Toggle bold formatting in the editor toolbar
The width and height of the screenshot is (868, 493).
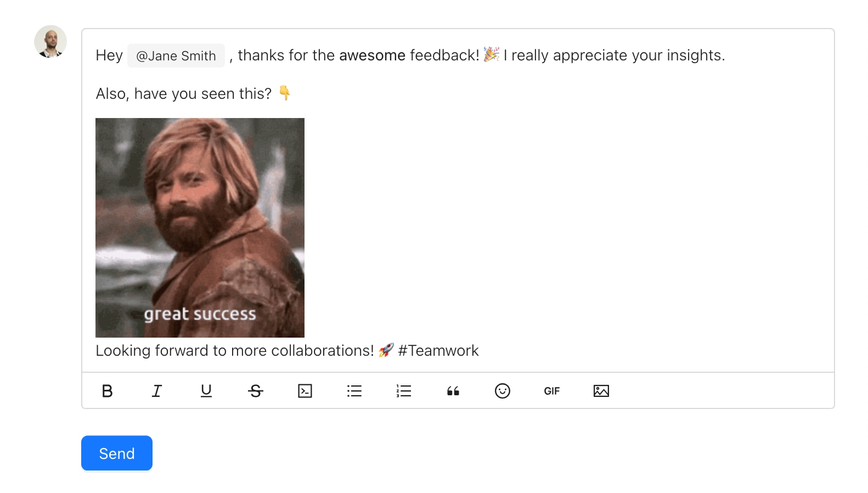[x=107, y=391]
